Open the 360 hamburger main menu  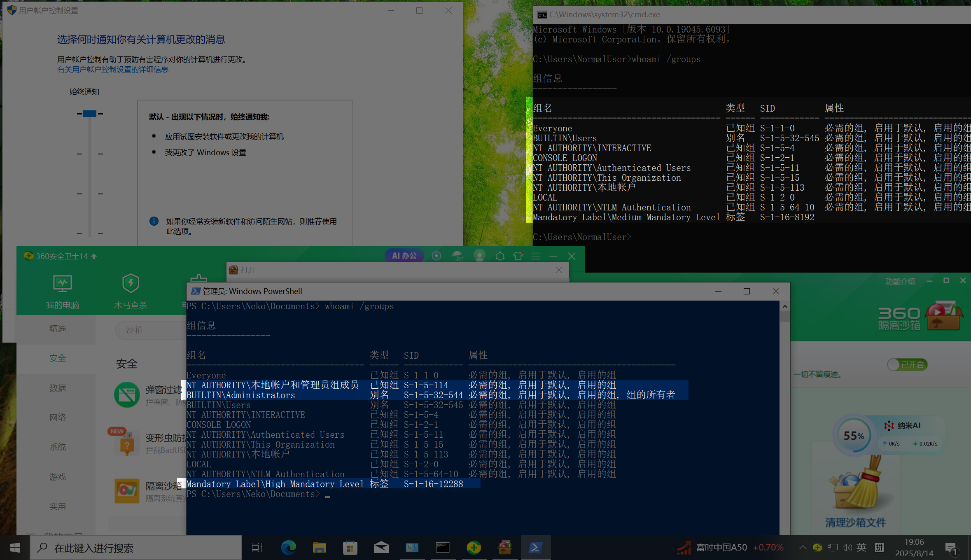536,256
